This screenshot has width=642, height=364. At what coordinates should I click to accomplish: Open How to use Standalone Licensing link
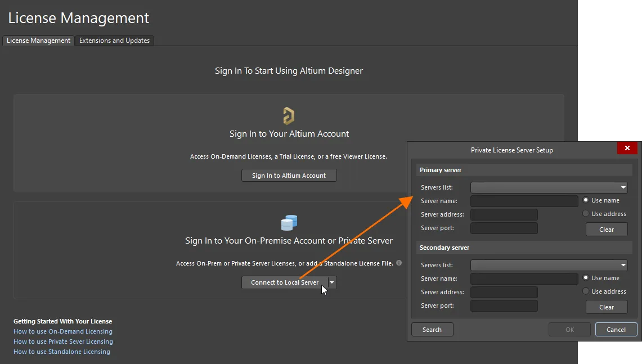tap(62, 352)
